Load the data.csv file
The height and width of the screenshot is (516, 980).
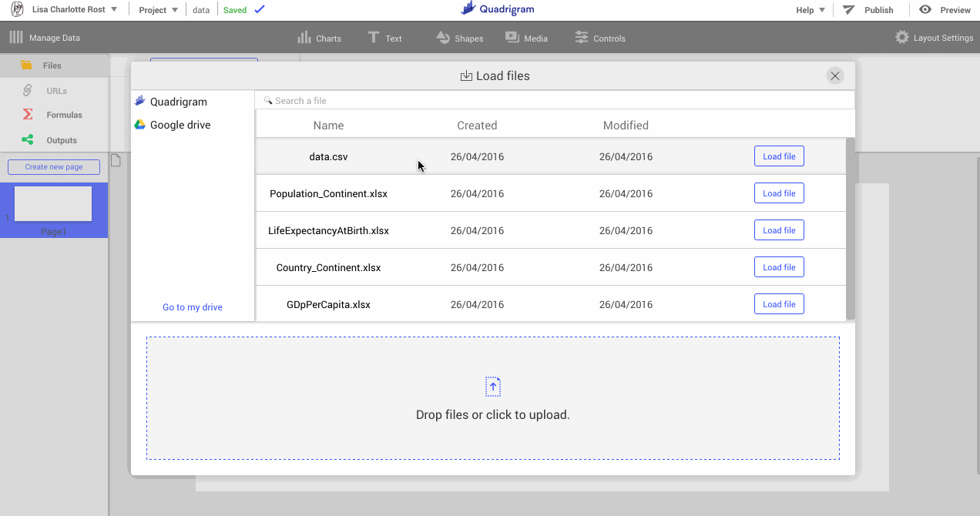point(779,156)
